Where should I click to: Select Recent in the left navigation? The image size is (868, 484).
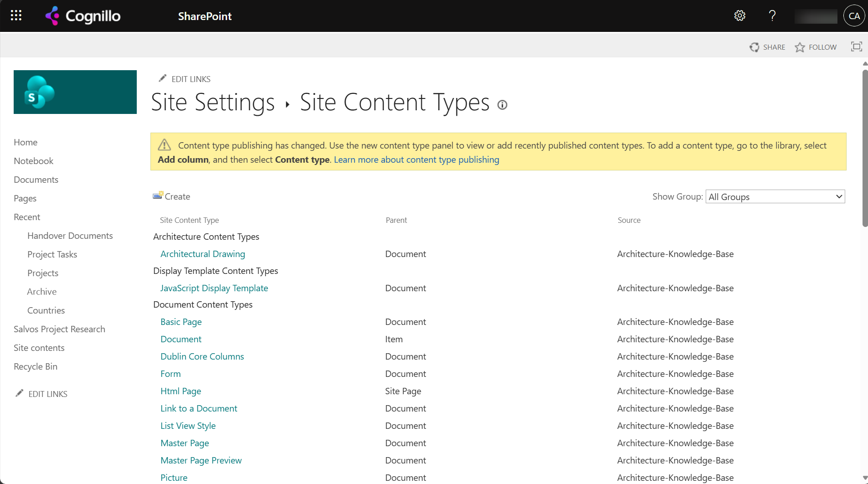click(x=27, y=217)
